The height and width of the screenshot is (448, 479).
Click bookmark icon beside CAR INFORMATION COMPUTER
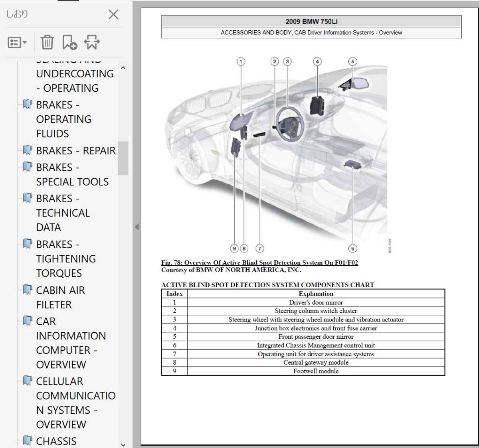(28, 321)
